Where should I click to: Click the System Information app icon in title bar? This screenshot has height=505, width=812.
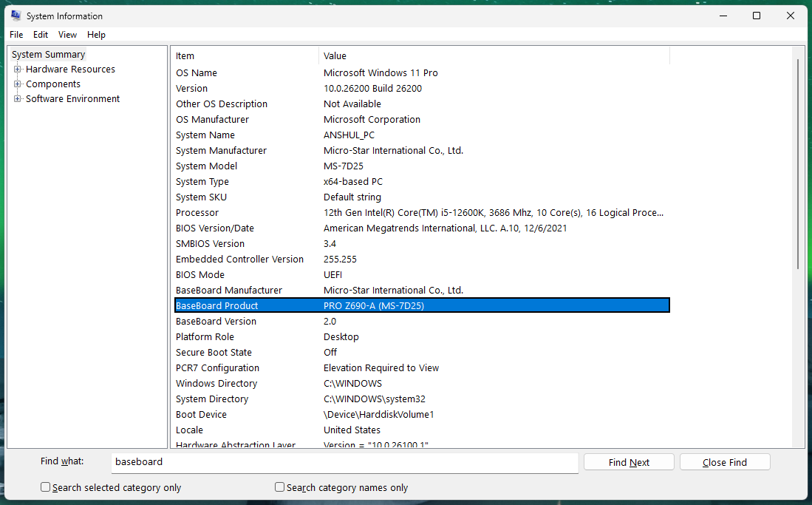coord(16,16)
